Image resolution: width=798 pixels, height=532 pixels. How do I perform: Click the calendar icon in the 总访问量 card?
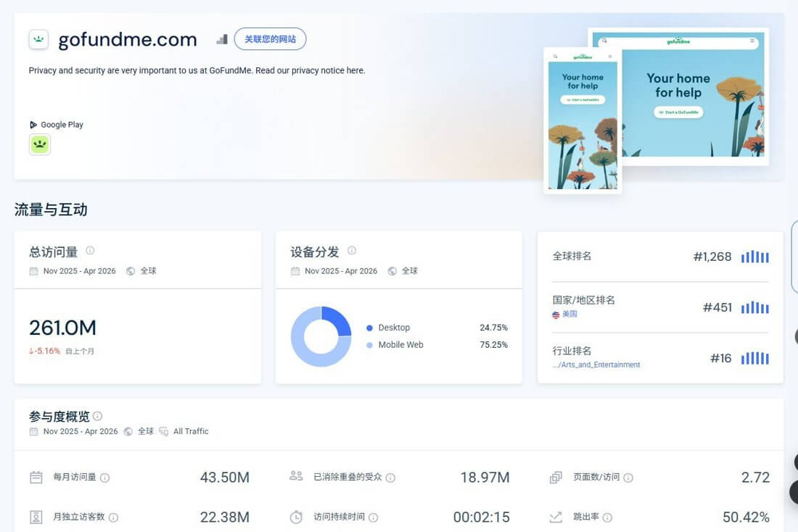coord(33,271)
